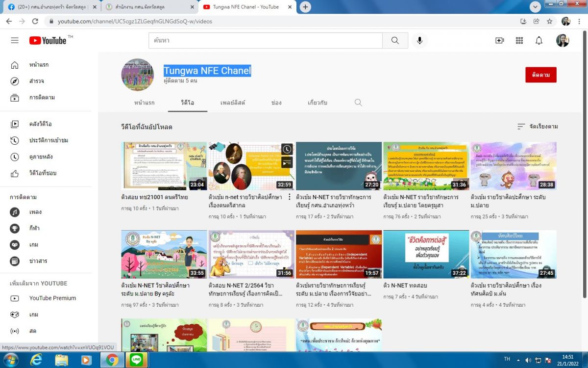Open the YouTube hamburger guide menu

tap(15, 40)
